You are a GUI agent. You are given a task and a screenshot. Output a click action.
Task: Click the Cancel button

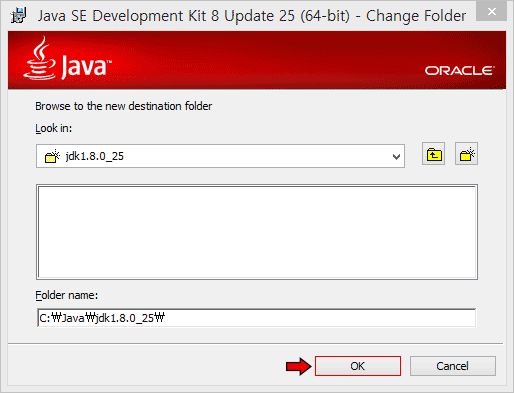(x=453, y=366)
